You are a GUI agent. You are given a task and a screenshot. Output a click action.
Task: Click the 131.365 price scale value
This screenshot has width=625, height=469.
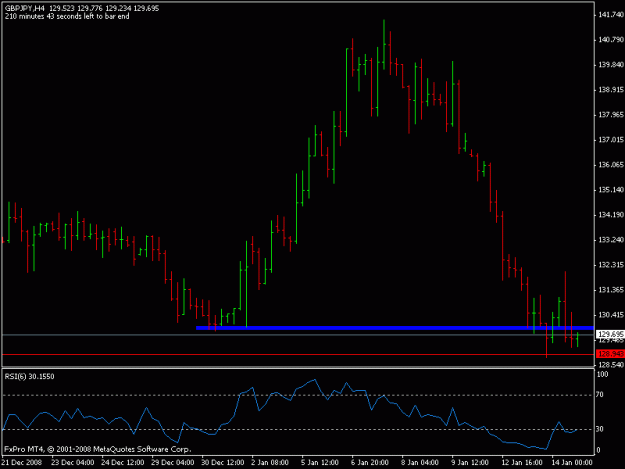[611, 290]
